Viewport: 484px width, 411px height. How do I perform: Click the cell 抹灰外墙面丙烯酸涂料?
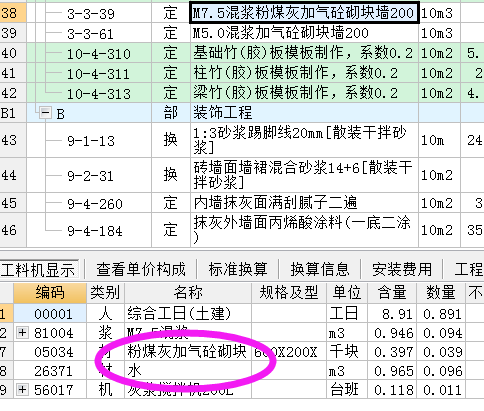pyautogui.click(x=304, y=230)
